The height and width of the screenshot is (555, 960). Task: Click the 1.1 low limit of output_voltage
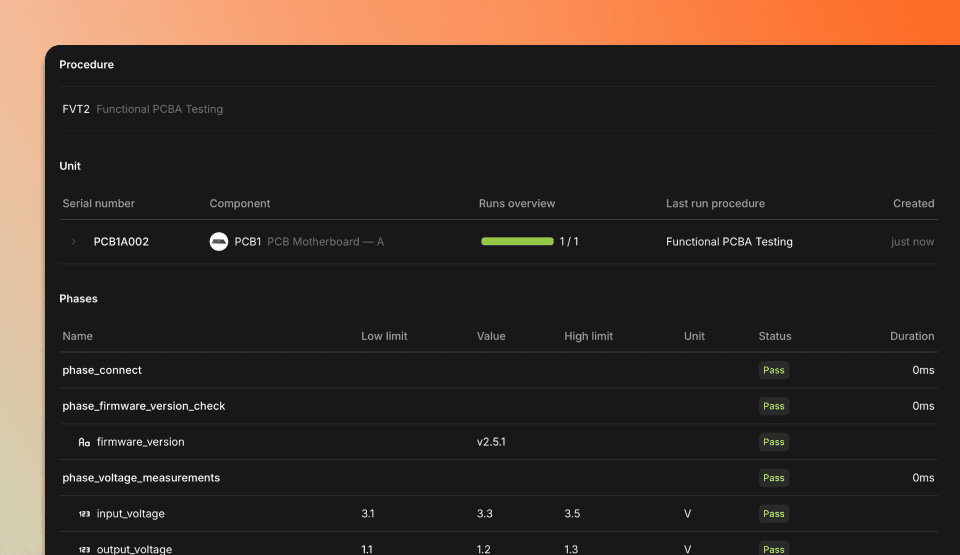click(367, 549)
